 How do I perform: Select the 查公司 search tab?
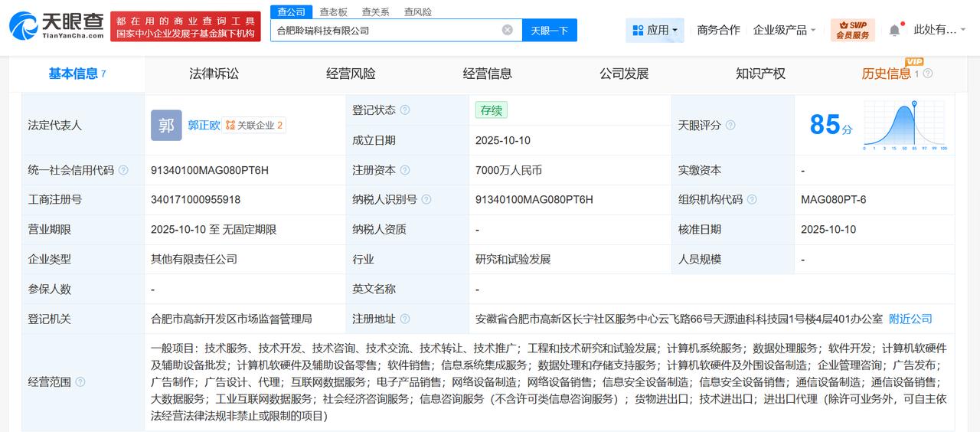[291, 11]
